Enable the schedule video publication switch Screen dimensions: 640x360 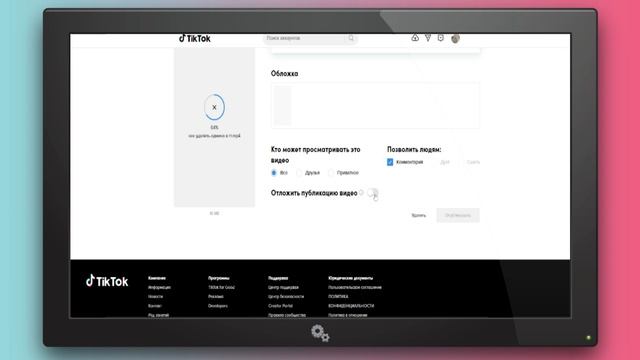pos(373,193)
